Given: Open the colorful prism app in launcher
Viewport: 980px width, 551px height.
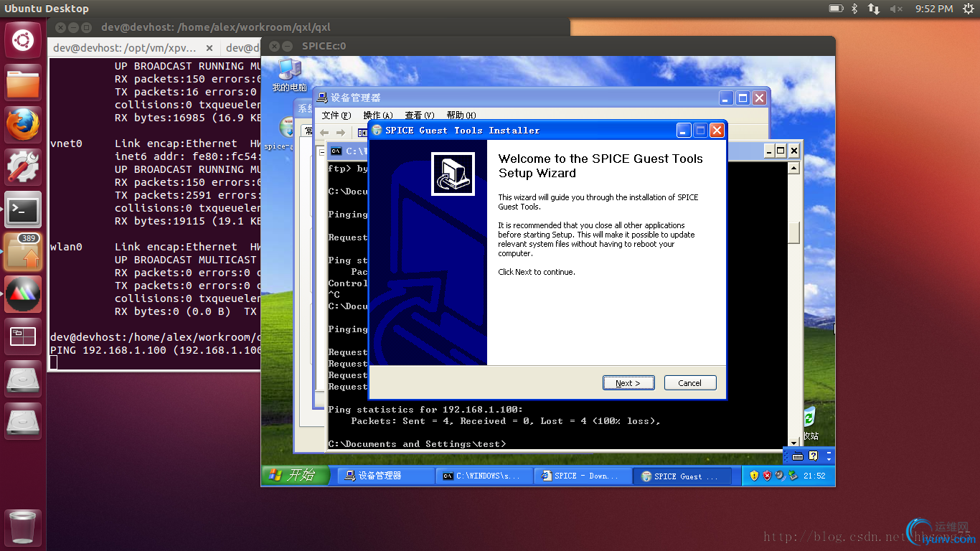Looking at the screenshot, I should pos(23,294).
